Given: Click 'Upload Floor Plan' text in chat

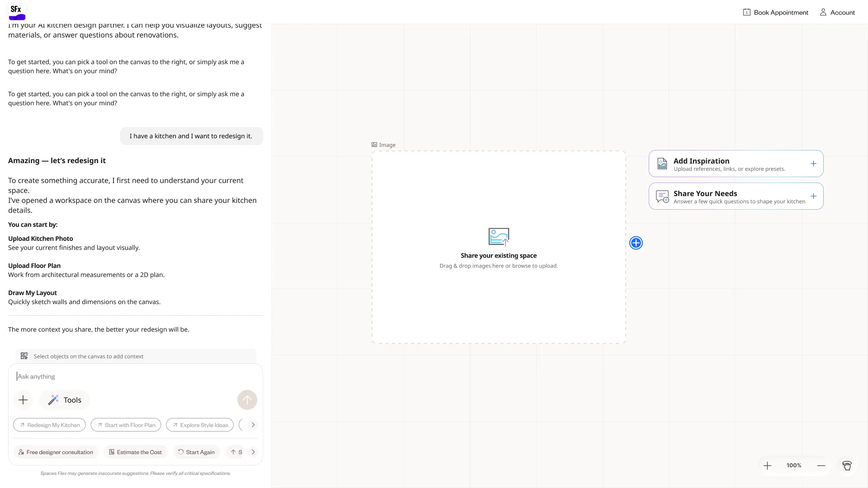Looking at the screenshot, I should pos(34,266).
